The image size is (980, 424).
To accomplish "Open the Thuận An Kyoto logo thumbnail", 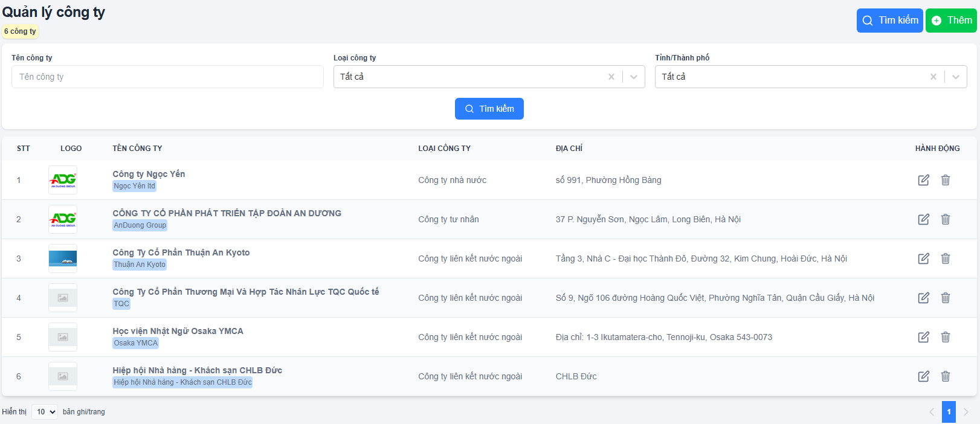I will point(63,259).
